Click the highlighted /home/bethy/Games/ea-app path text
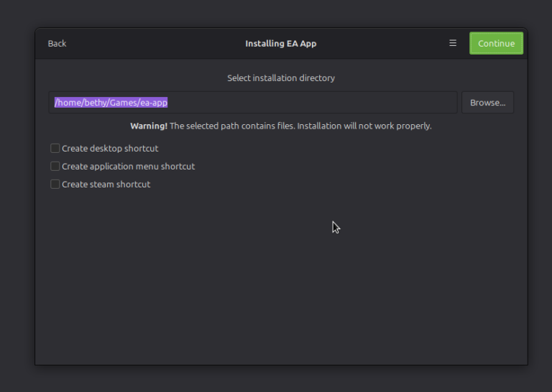Image resolution: width=552 pixels, height=392 pixels. 111,103
